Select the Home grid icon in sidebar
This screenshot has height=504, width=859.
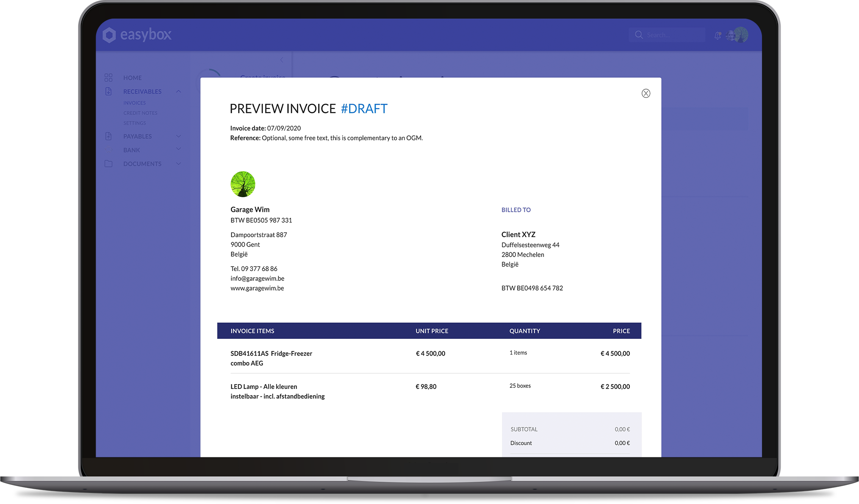coord(108,78)
